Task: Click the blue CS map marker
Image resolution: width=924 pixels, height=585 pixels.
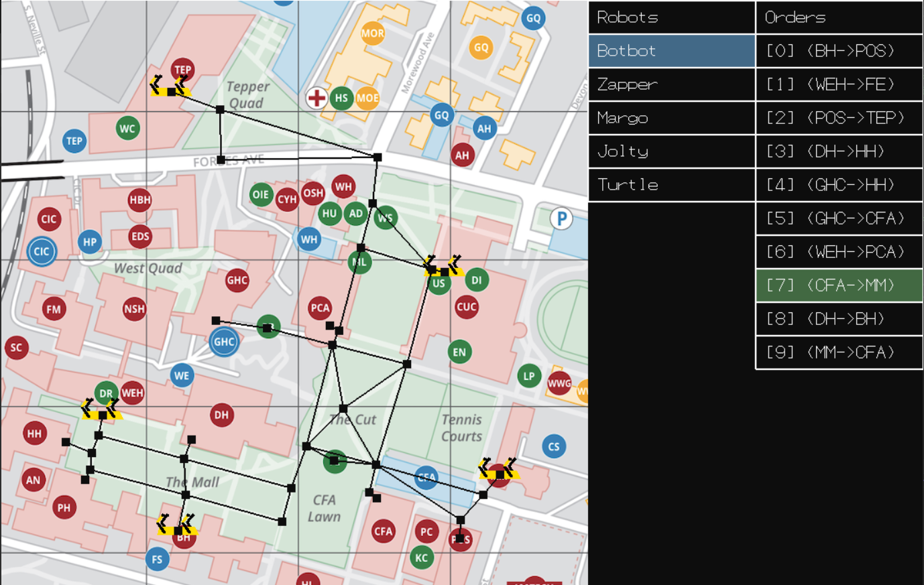Action: (x=553, y=446)
